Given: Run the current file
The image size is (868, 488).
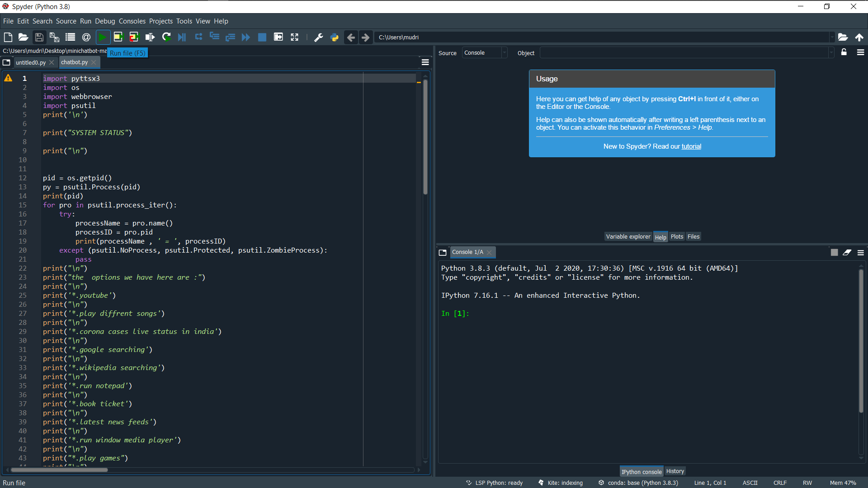Looking at the screenshot, I should click(x=103, y=37).
